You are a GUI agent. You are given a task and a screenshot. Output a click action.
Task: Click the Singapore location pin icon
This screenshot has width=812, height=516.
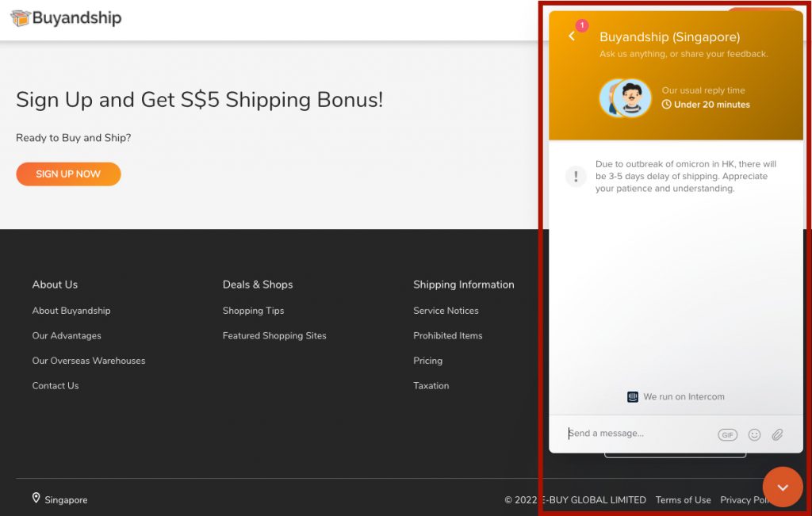coord(36,498)
